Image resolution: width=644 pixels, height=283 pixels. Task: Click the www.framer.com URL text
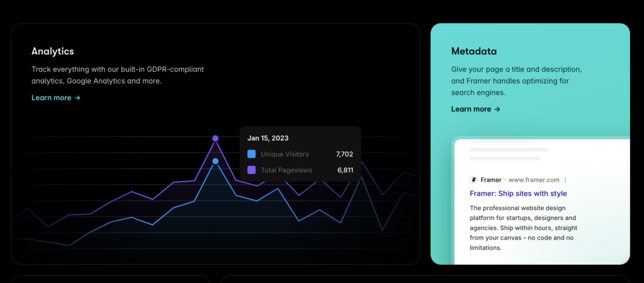[534, 180]
